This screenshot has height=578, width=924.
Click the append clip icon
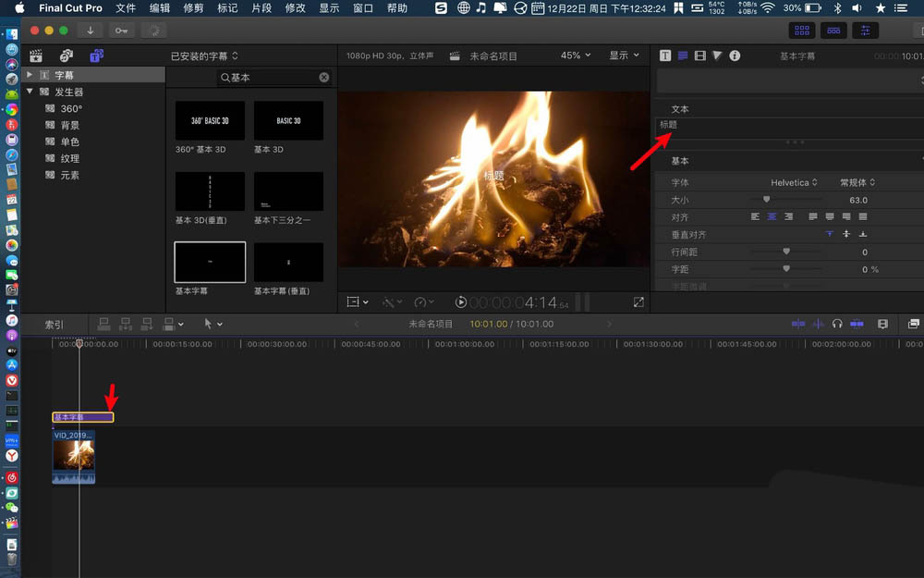tap(147, 324)
